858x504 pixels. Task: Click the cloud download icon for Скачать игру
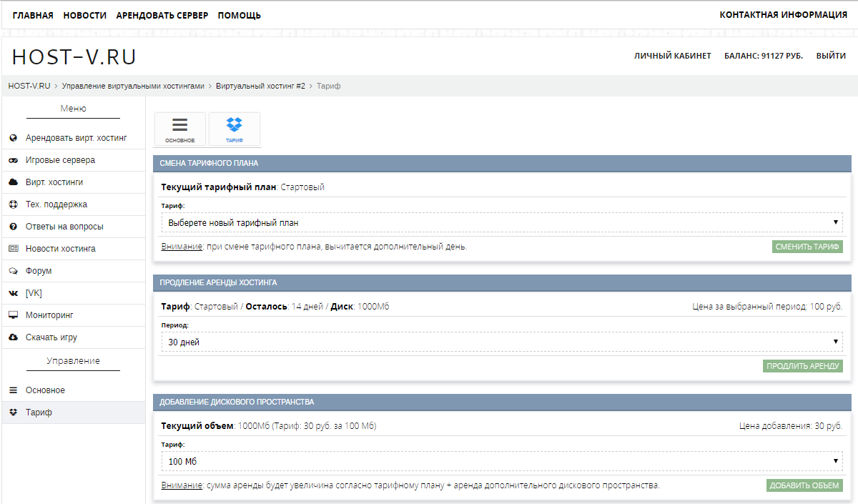[13, 337]
